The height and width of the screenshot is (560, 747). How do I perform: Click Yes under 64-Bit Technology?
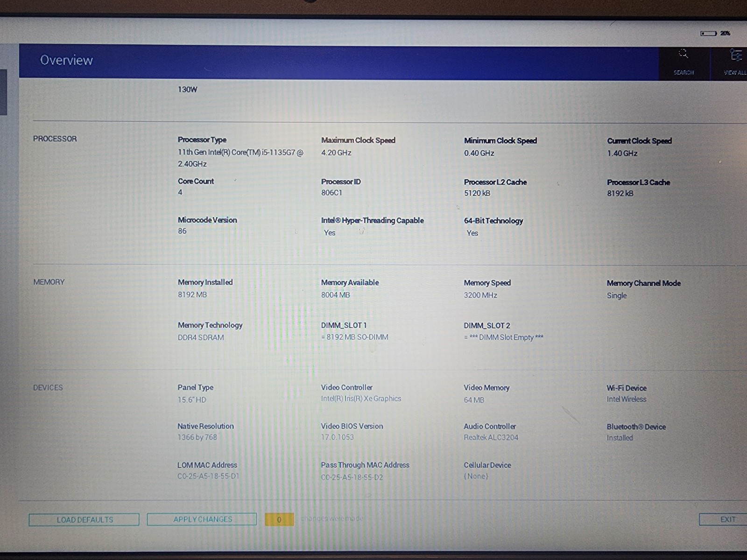(x=472, y=233)
